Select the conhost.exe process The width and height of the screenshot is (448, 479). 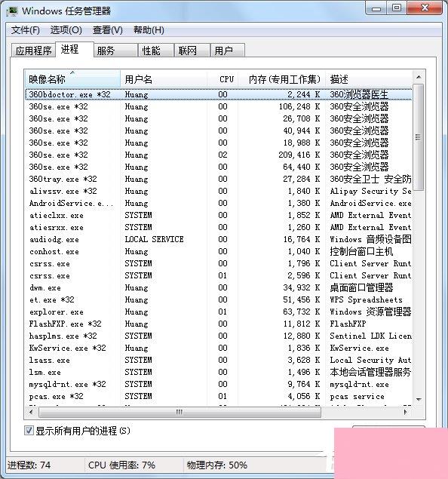tap(219, 251)
